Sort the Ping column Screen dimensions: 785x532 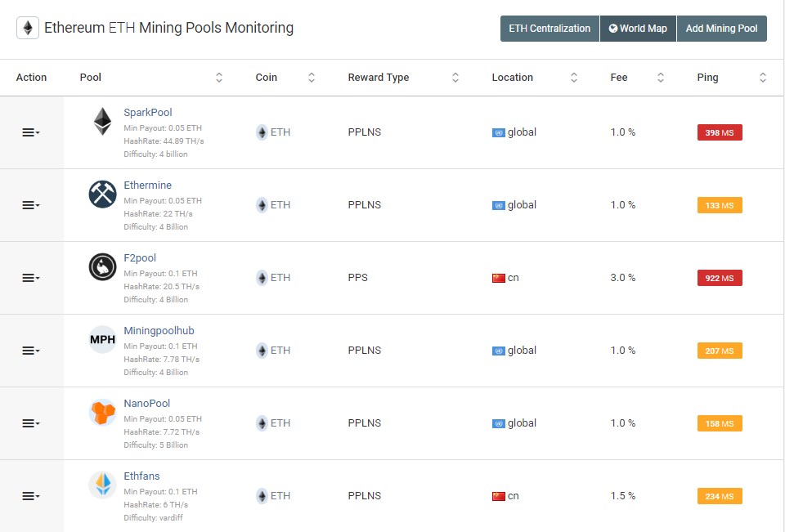click(x=762, y=77)
